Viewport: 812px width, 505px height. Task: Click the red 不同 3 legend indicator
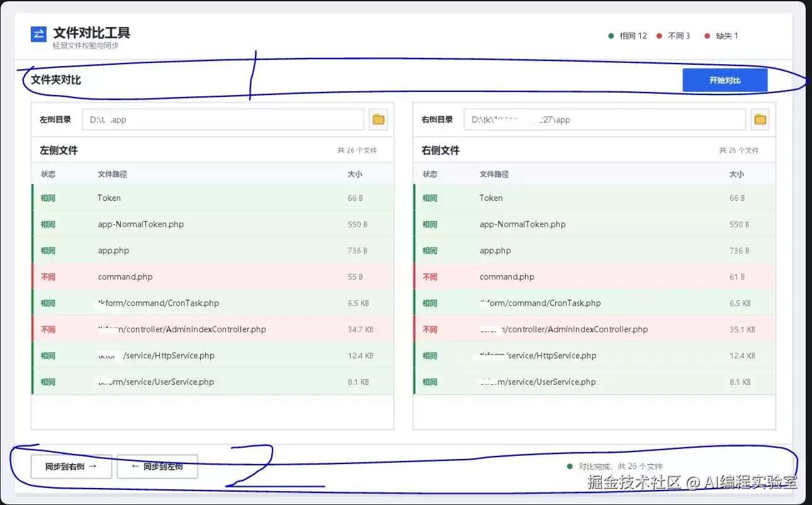[x=673, y=36]
